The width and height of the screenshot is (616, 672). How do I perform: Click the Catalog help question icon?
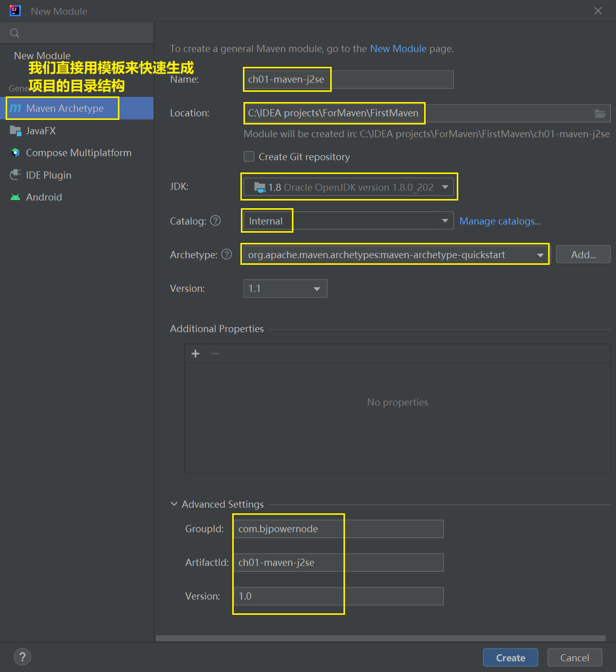coord(215,220)
